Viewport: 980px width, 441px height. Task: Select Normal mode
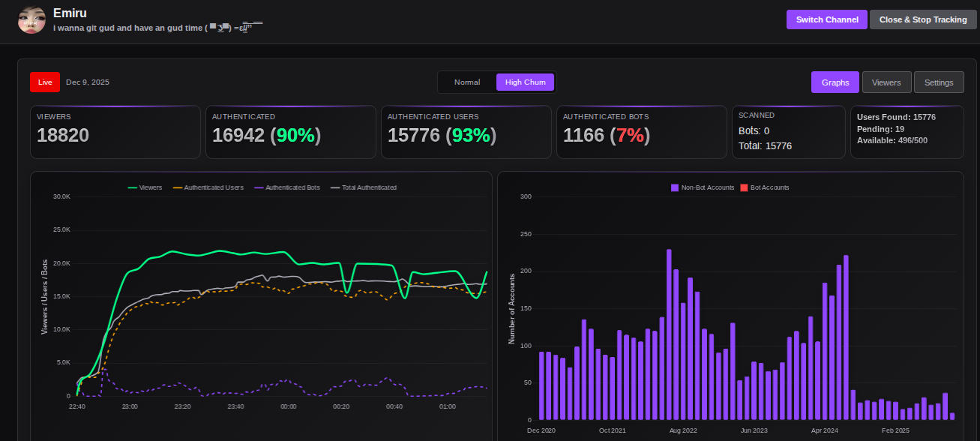pos(467,82)
